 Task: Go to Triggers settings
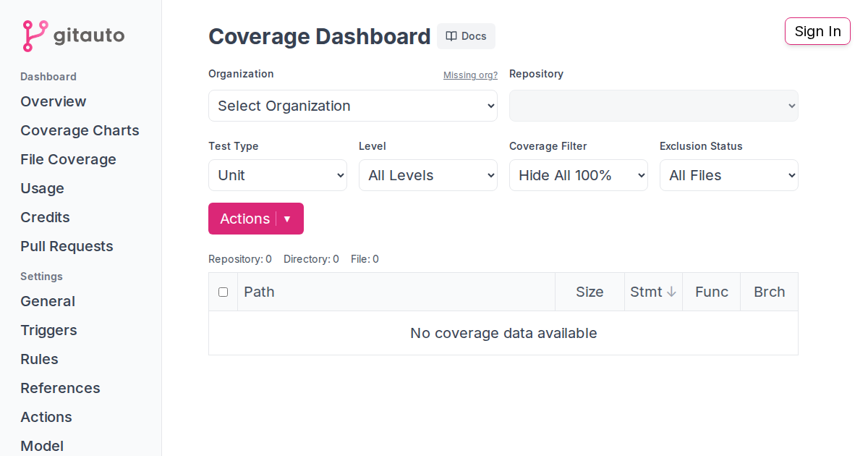tap(48, 330)
